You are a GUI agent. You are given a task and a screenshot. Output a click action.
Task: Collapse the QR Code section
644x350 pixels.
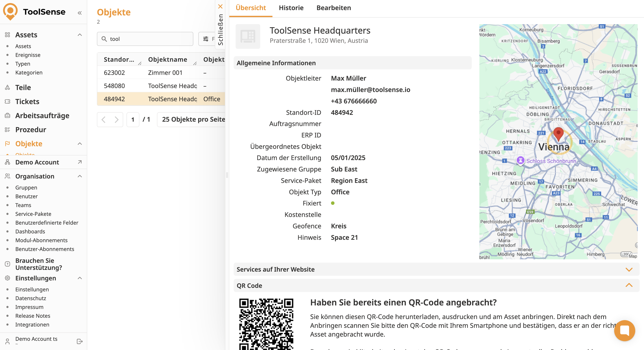point(629,285)
